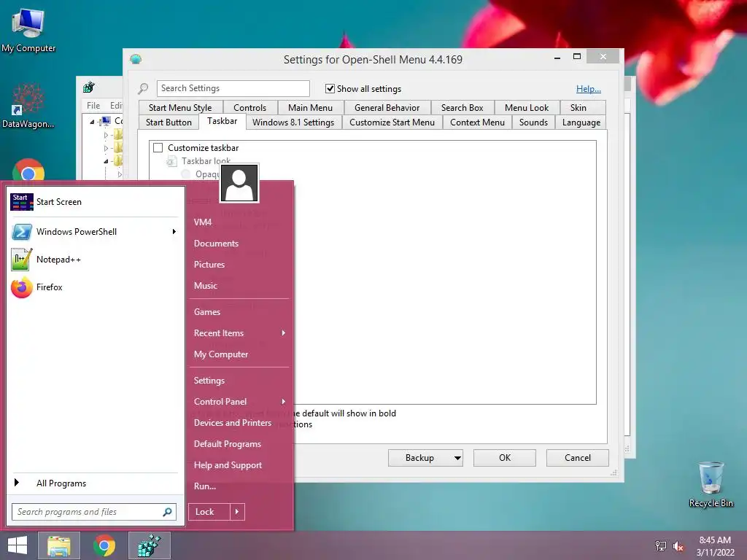This screenshot has width=747, height=560.
Task: Switch to the Skin tab
Action: [578, 108]
